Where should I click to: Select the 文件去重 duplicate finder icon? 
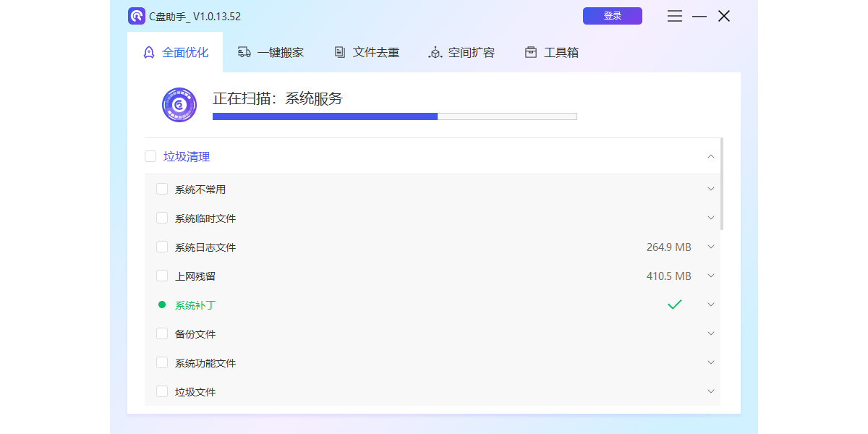(x=339, y=52)
